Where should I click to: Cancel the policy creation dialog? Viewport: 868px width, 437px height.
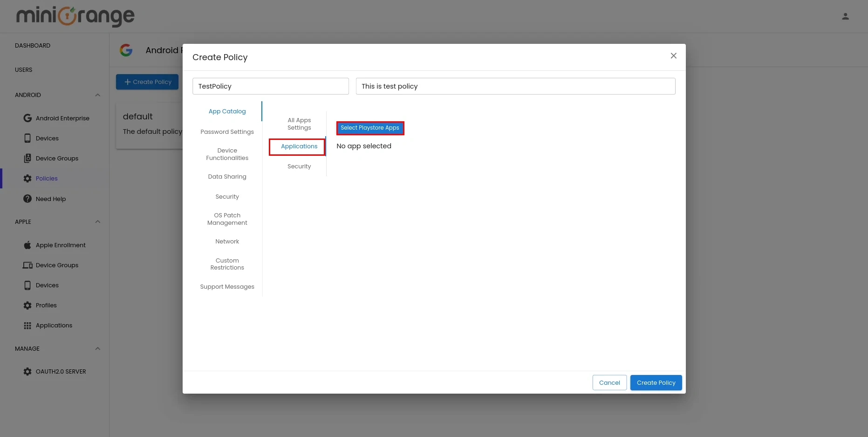(609, 382)
